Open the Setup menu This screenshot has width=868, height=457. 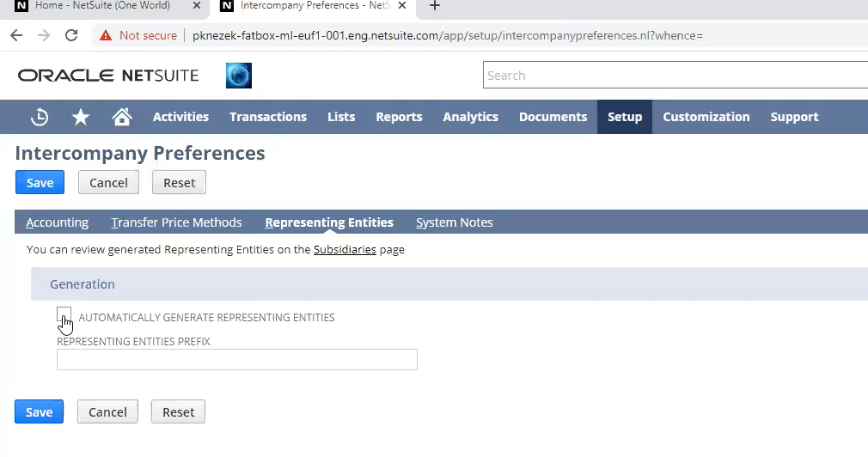click(624, 117)
